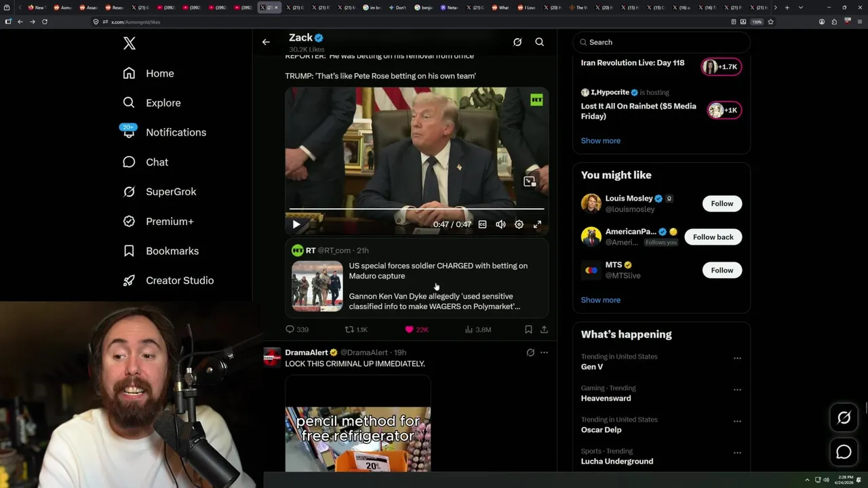Viewport: 868px width, 488px height.
Task: Toggle video captions icon
Action: coord(482,224)
